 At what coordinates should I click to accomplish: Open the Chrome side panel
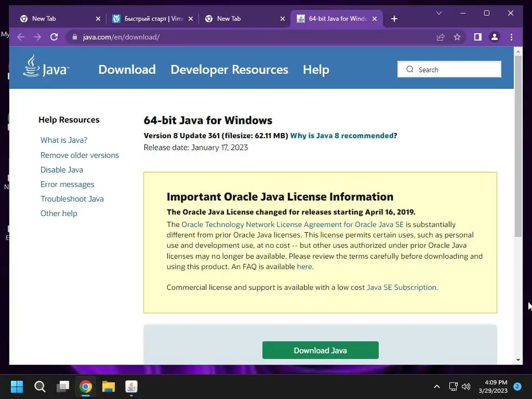coord(478,37)
